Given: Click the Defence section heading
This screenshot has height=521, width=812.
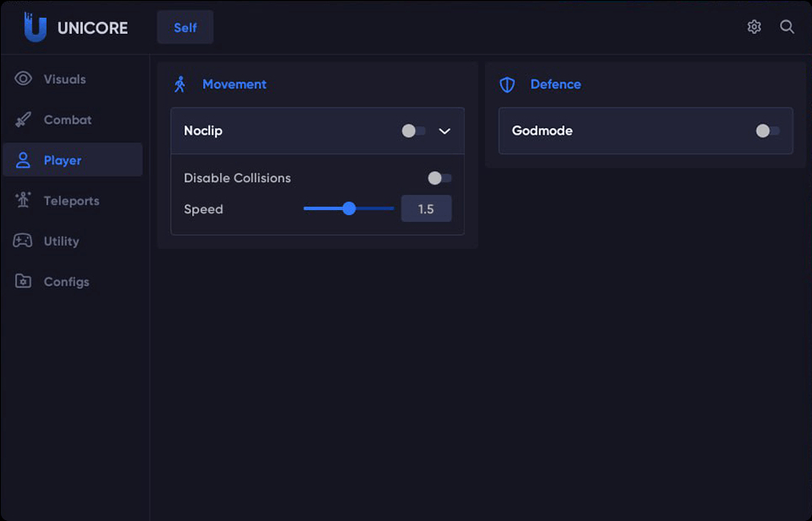Looking at the screenshot, I should click(555, 85).
